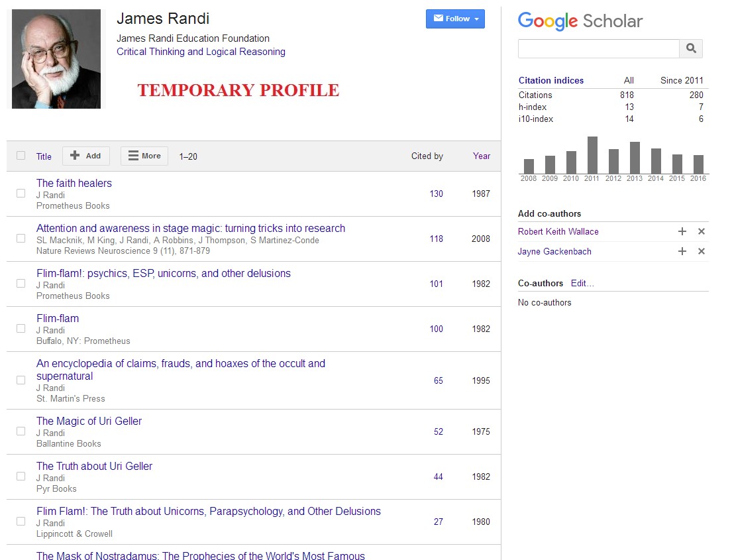This screenshot has height=560, width=732.
Task: Open the More menu button
Action: [x=144, y=156]
